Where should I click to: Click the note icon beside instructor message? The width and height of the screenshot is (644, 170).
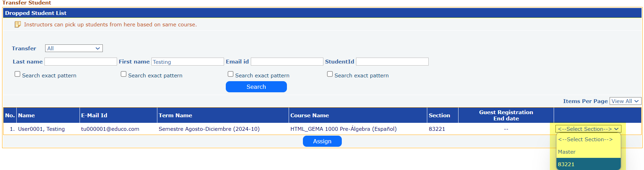[17, 24]
